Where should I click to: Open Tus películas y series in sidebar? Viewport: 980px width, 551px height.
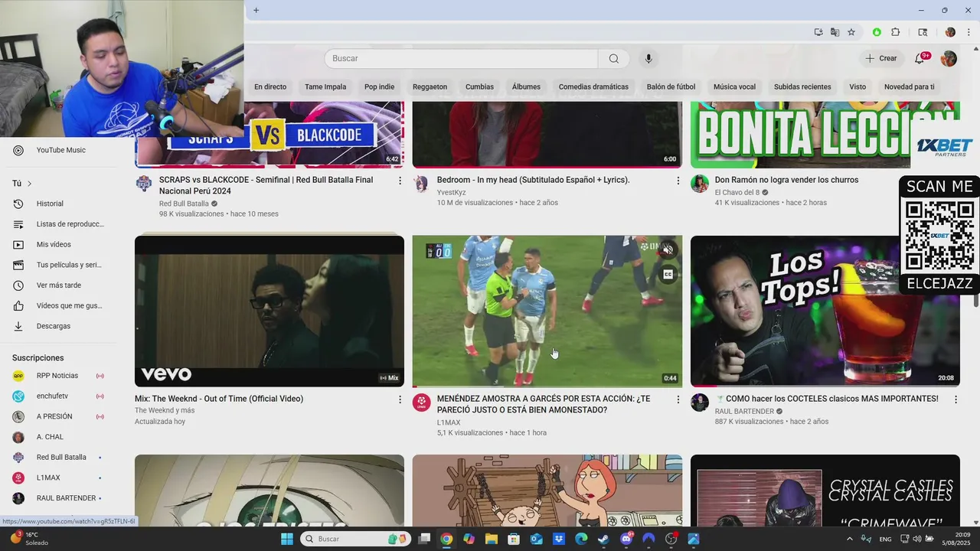pyautogui.click(x=61, y=265)
